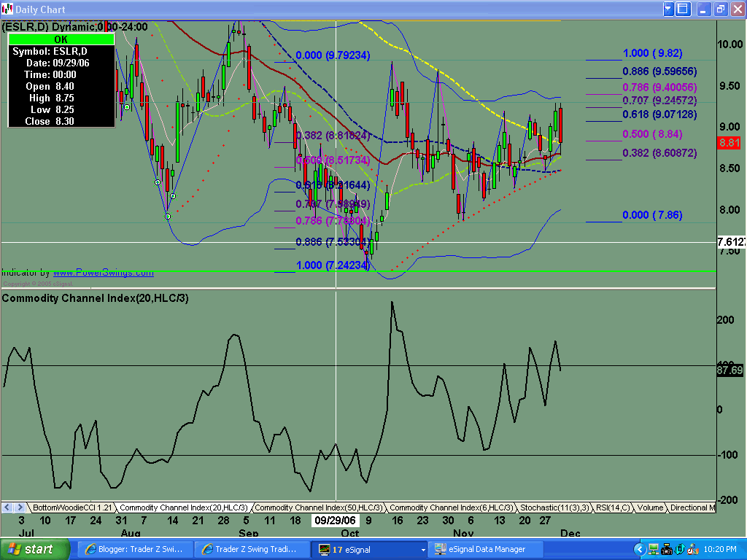The height and width of the screenshot is (560, 747).
Task: Click the network connection tray icon
Action: pyautogui.click(x=653, y=550)
